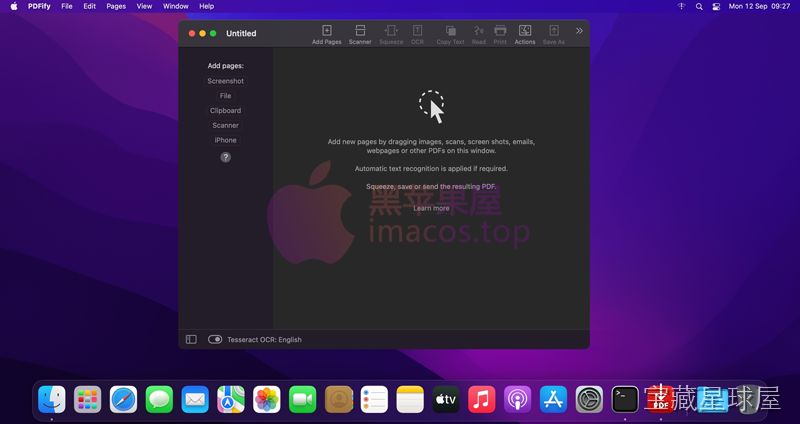This screenshot has height=424, width=800.
Task: Choose Scanner in the Add pages sidebar
Action: click(x=226, y=126)
